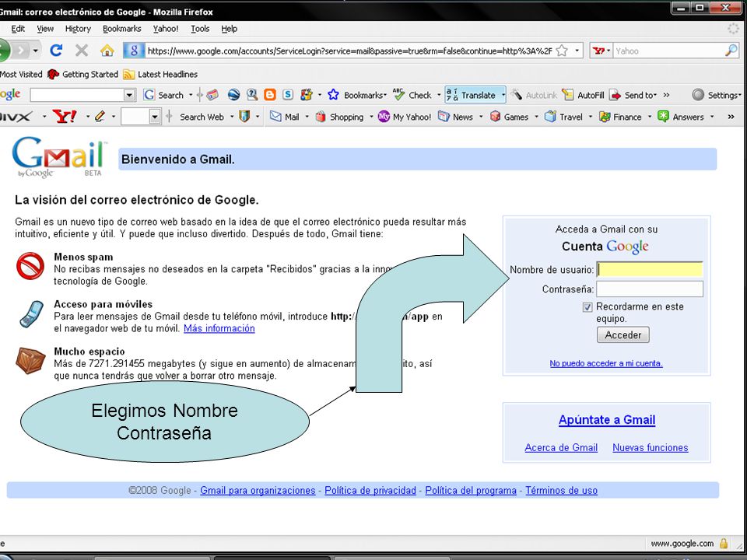Open Gmail para organizaciones link
Viewport: 747px width, 560px height.
coord(258,491)
